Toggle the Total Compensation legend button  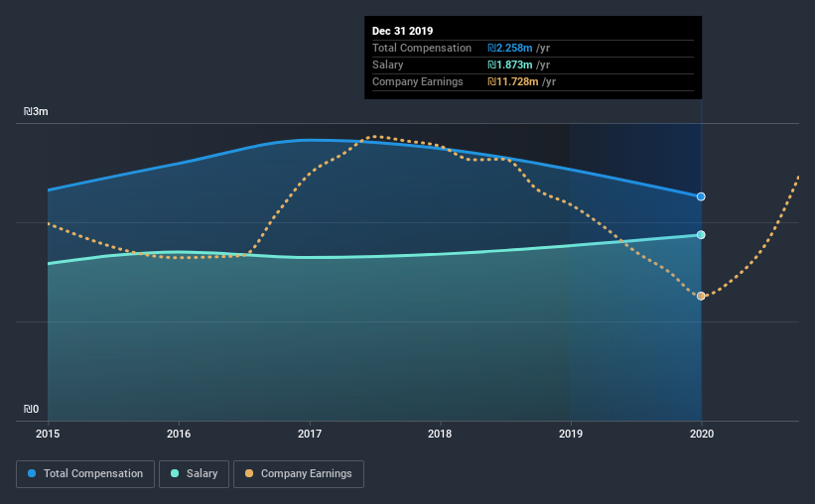pos(85,474)
